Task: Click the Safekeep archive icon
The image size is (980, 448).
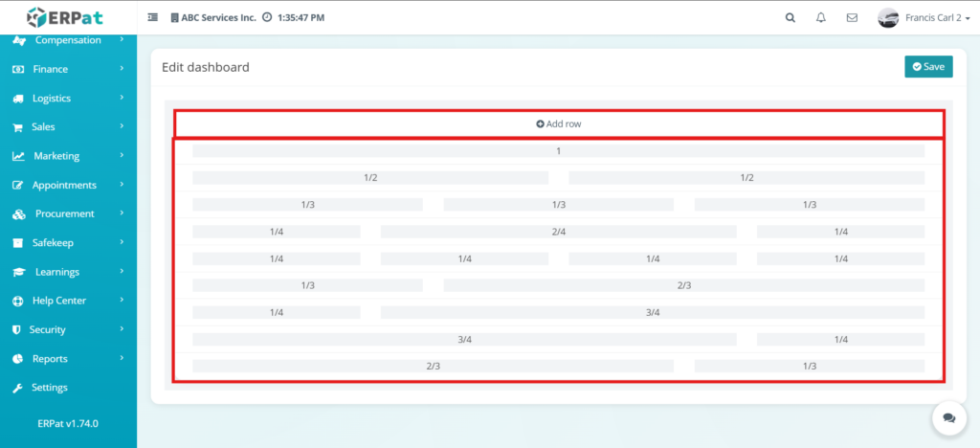Action: pos(19,243)
